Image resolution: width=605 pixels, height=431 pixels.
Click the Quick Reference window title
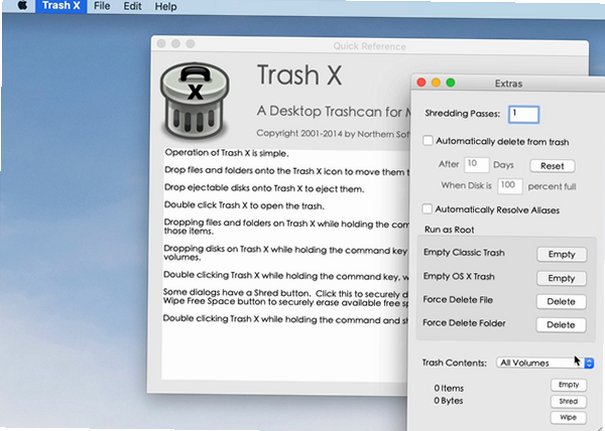click(369, 47)
